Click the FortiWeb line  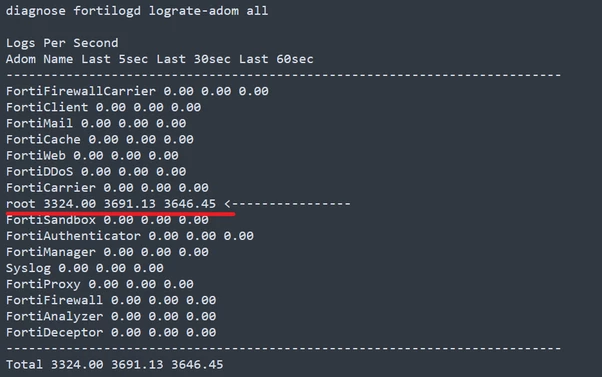[92, 155]
